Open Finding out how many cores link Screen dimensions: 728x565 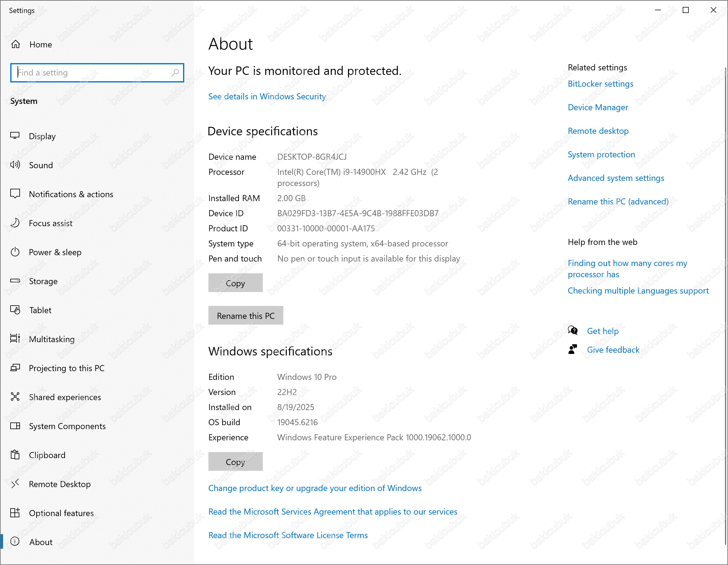pyautogui.click(x=627, y=268)
